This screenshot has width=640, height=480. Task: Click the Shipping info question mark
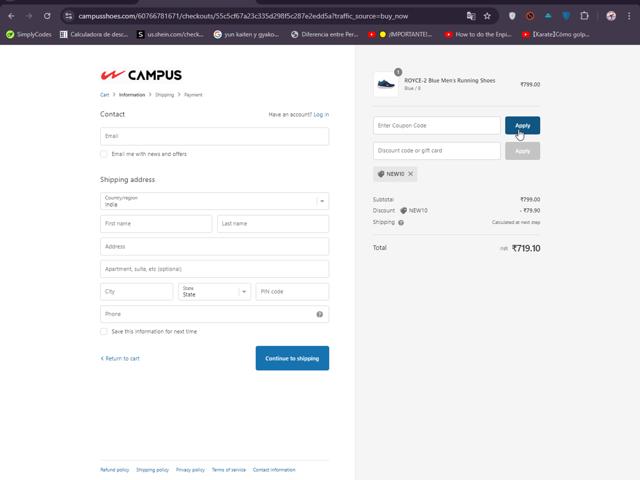click(x=401, y=222)
